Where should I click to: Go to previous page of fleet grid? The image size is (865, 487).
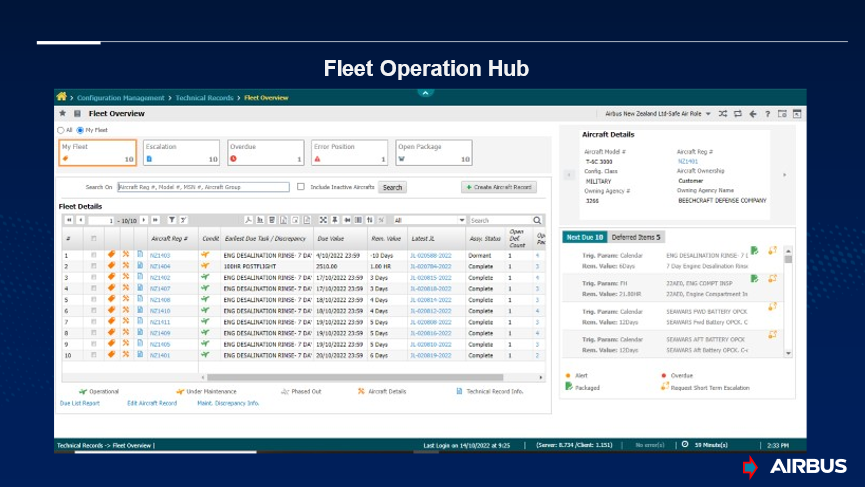point(81,220)
